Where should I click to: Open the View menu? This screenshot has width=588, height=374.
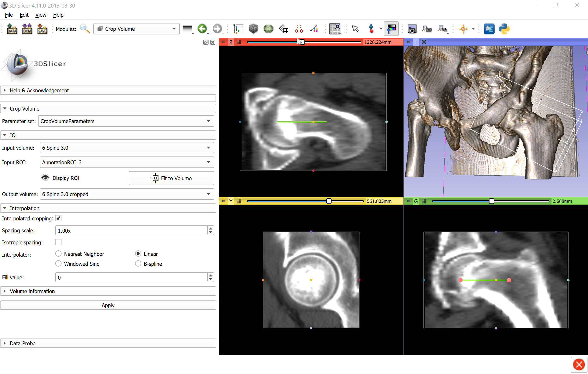click(x=41, y=15)
